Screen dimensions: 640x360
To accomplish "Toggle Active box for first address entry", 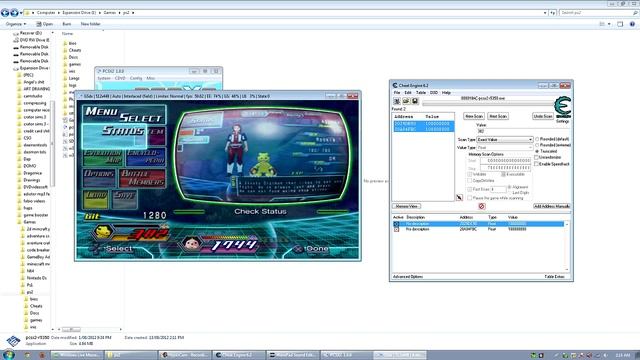I will coord(396,224).
